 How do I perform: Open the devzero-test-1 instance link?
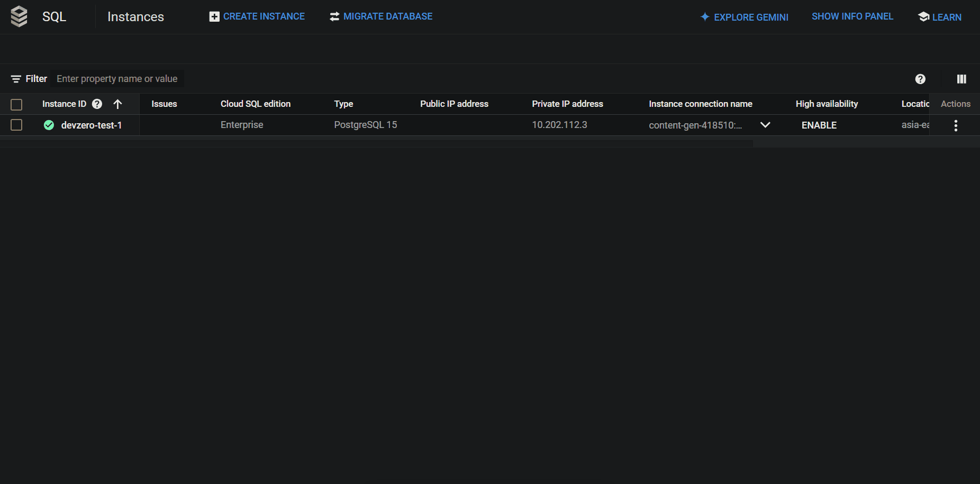[x=92, y=125]
